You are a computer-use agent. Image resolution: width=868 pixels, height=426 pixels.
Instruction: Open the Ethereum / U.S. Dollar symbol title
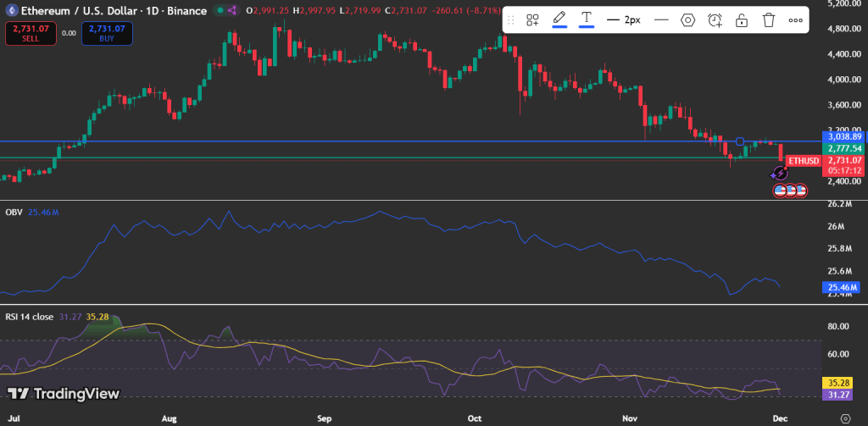click(x=114, y=10)
